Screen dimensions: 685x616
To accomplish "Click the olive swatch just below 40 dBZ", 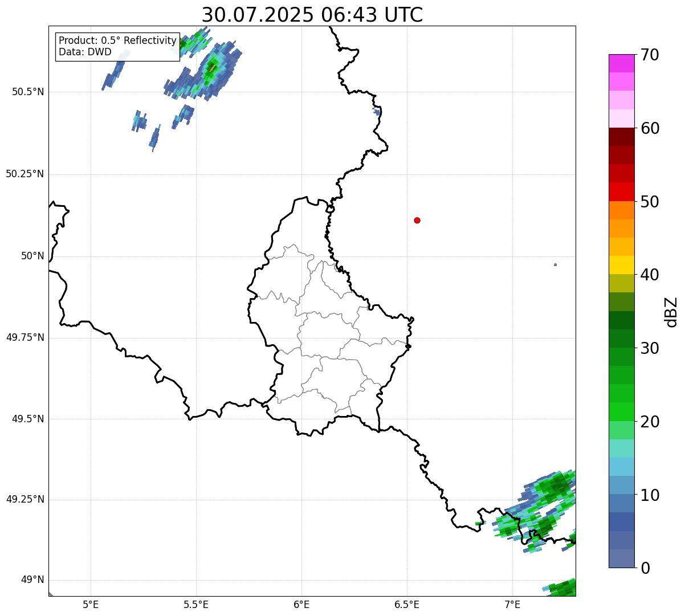I will (621, 283).
